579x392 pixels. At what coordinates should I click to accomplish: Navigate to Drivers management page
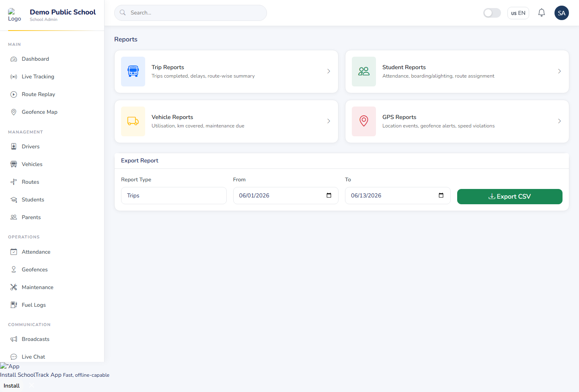coord(52,147)
